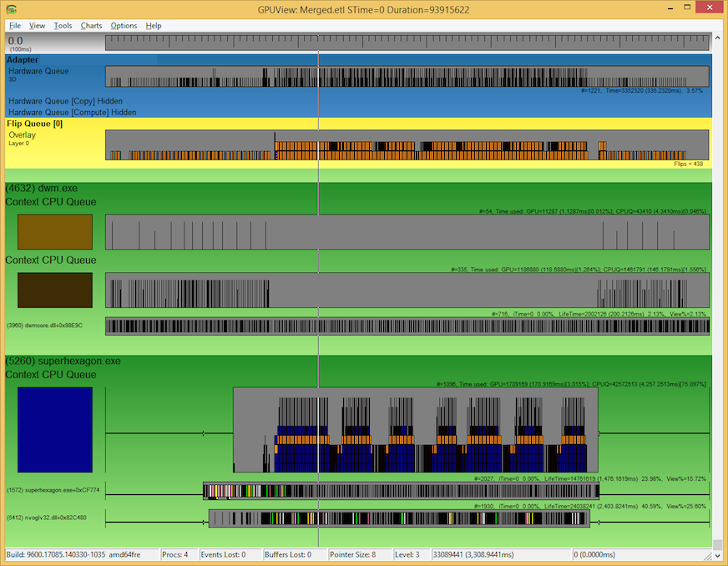The image size is (728, 566).
Task: Click the Flip Queue Overlay graph
Action: coord(407,145)
